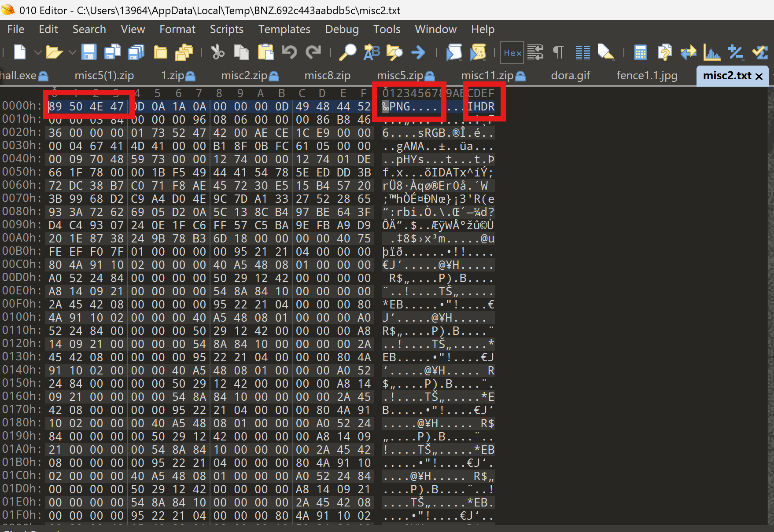774x532 pixels.
Task: Switch to the hall.exe tab
Action: (24, 75)
